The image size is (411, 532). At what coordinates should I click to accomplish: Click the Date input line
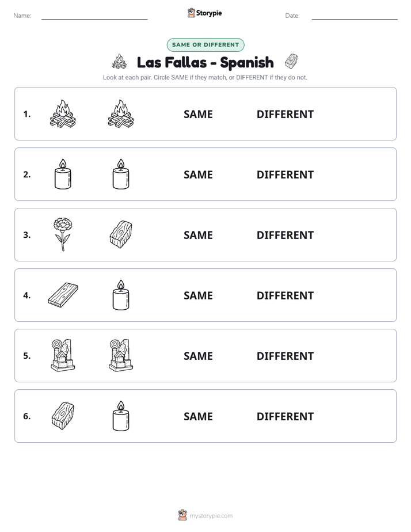tap(355, 16)
